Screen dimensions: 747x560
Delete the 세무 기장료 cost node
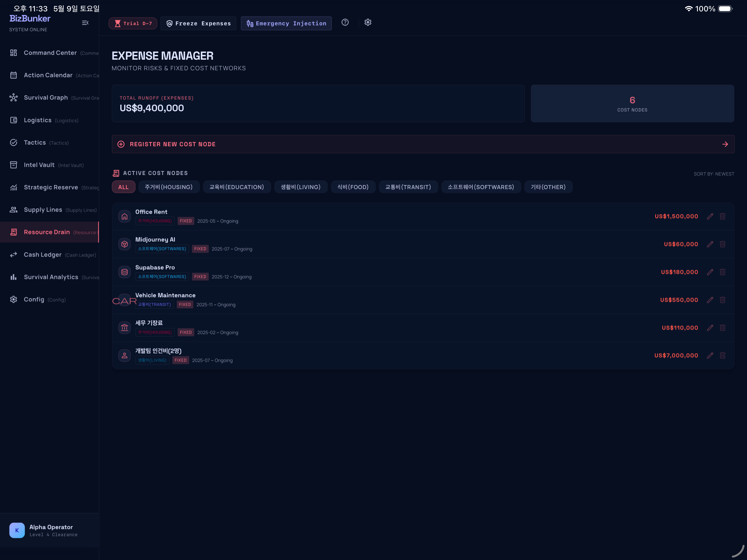tap(722, 328)
